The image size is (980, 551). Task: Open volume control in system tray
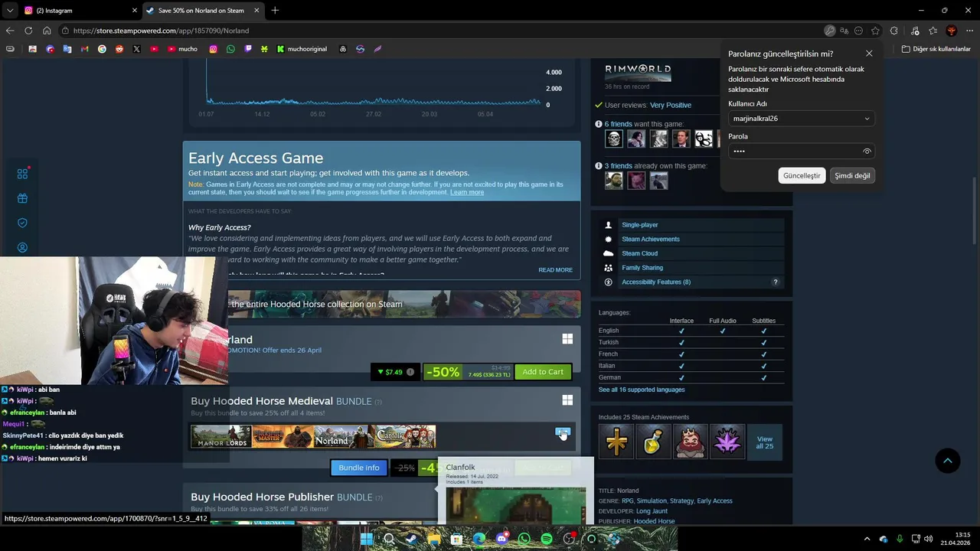(929, 539)
